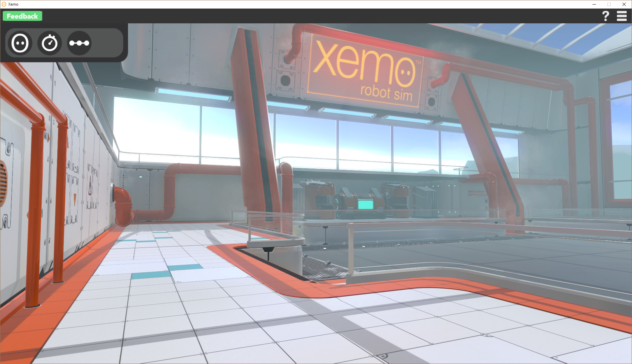Click the Xemo title bar label
This screenshot has width=632, height=364.
pos(13,4)
